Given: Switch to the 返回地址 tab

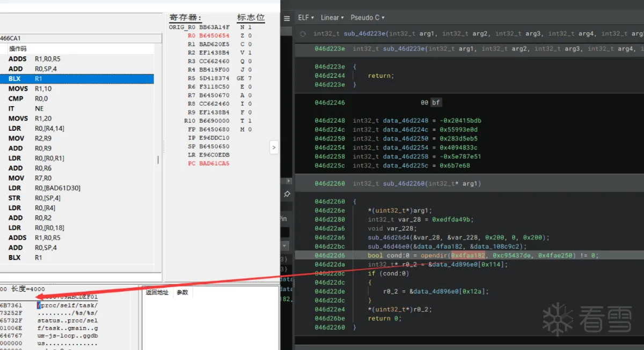Looking at the screenshot, I should [x=157, y=292].
